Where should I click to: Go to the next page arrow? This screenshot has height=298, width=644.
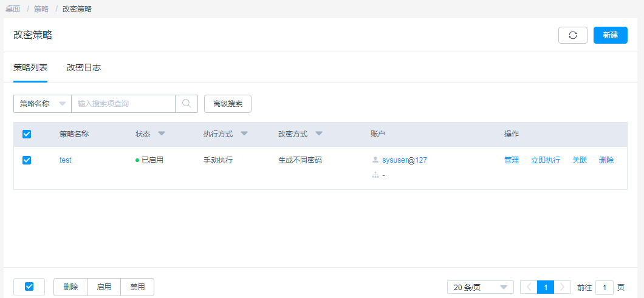pos(563,287)
